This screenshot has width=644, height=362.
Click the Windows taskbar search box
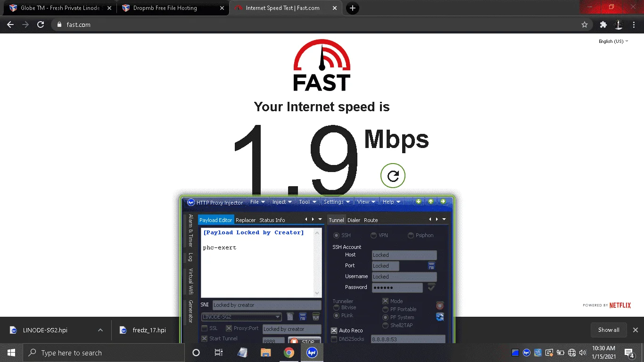[x=104, y=353]
